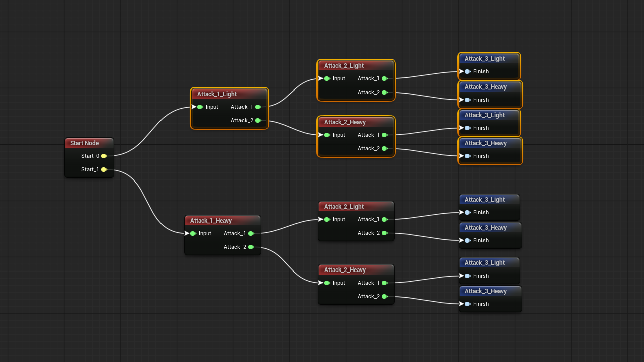
Task: Click Attack_1 output pin of Attack_1_Light node
Action: (258, 107)
